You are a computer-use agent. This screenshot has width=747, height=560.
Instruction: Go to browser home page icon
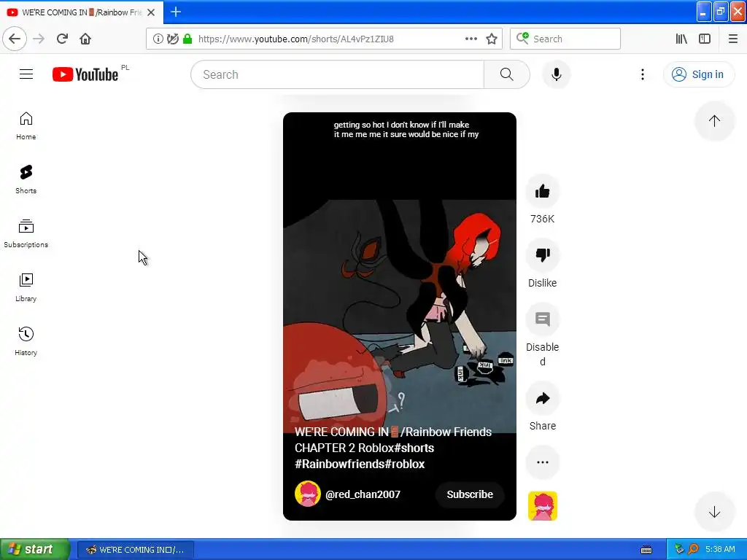tap(85, 39)
